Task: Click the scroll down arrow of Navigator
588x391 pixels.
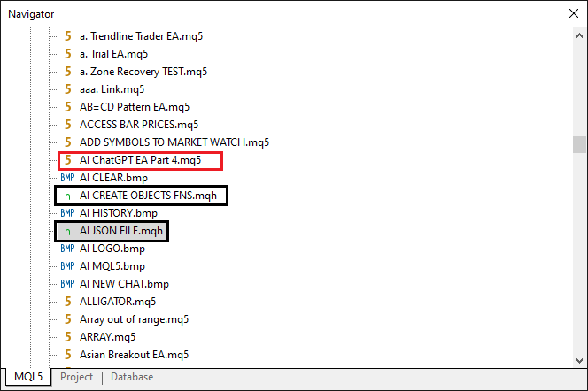Action: point(579,358)
